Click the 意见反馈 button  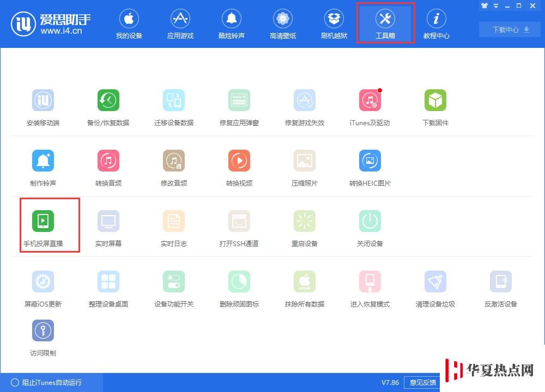(423, 382)
